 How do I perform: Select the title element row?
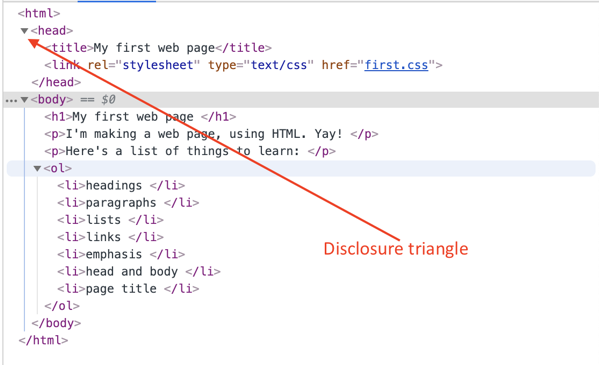coord(158,48)
